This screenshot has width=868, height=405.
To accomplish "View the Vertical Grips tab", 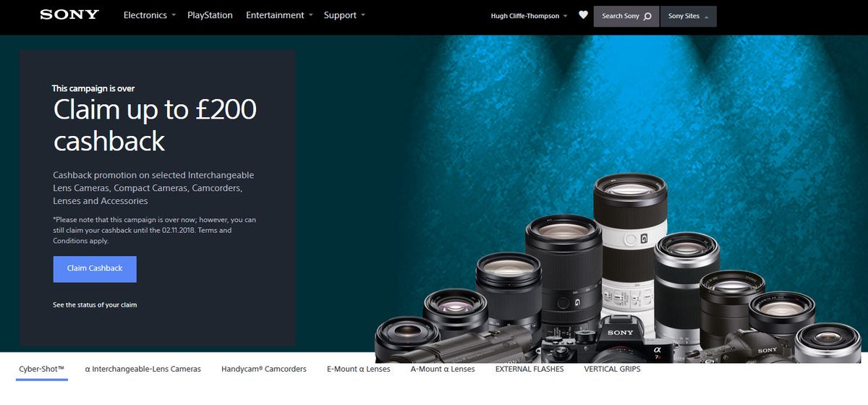I will pos(612,369).
